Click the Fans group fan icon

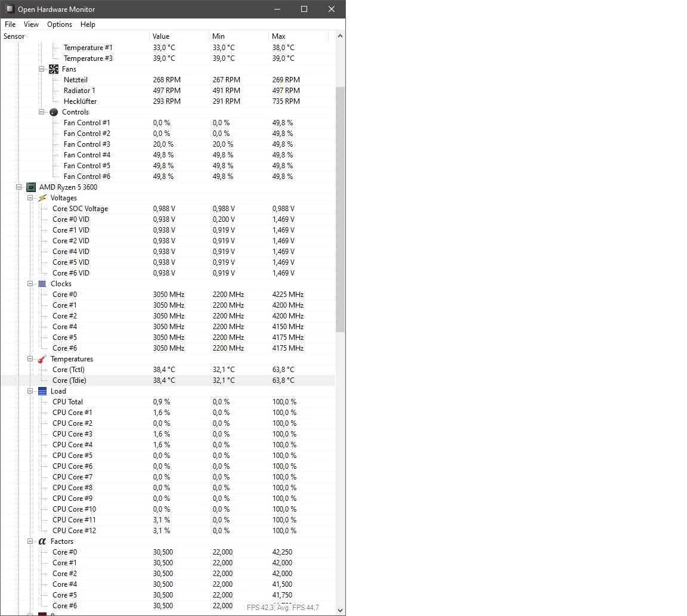[x=54, y=69]
